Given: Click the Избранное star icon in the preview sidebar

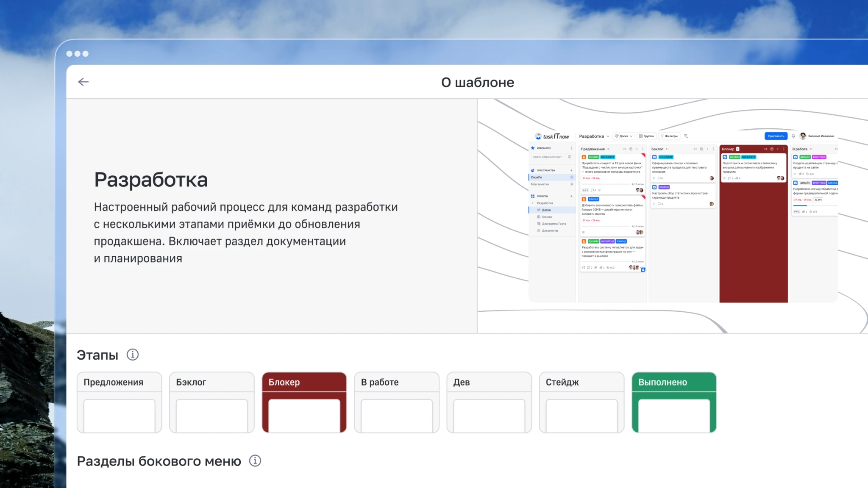Looking at the screenshot, I should [533, 148].
